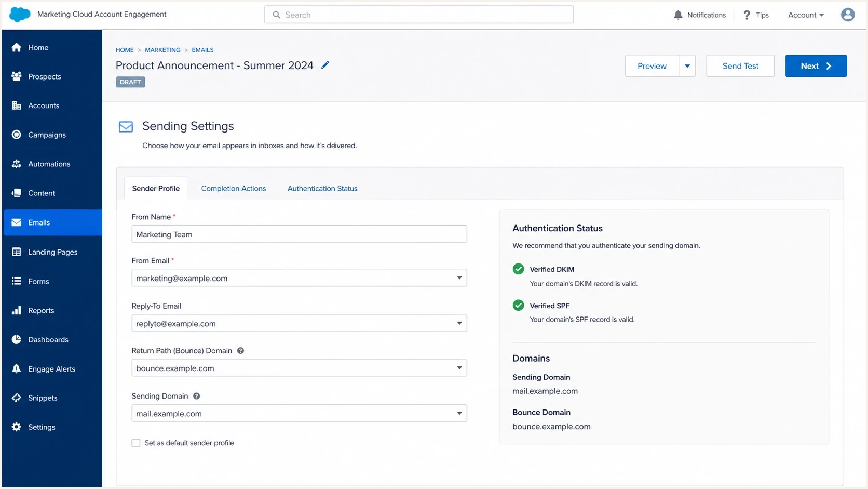Click the Settings gear icon
868x489 pixels.
point(17,427)
